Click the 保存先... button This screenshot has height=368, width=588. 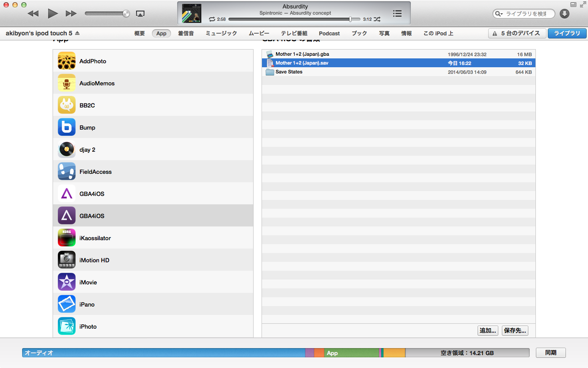(x=515, y=330)
